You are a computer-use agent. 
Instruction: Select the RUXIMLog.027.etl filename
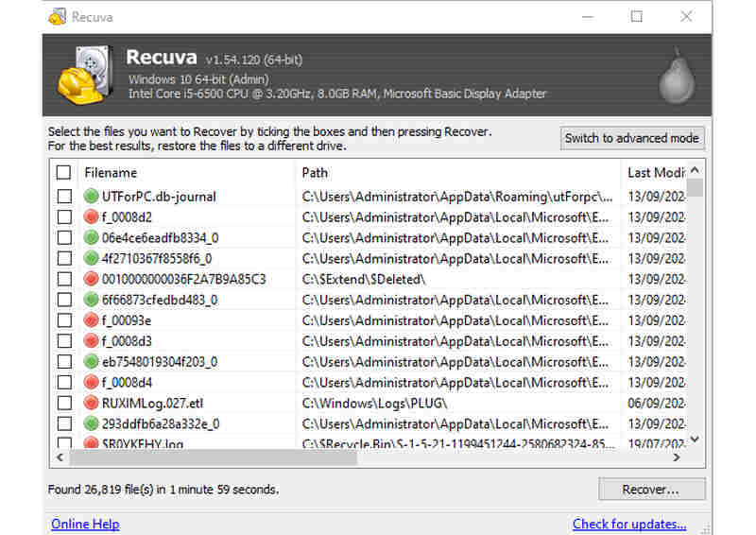152,403
